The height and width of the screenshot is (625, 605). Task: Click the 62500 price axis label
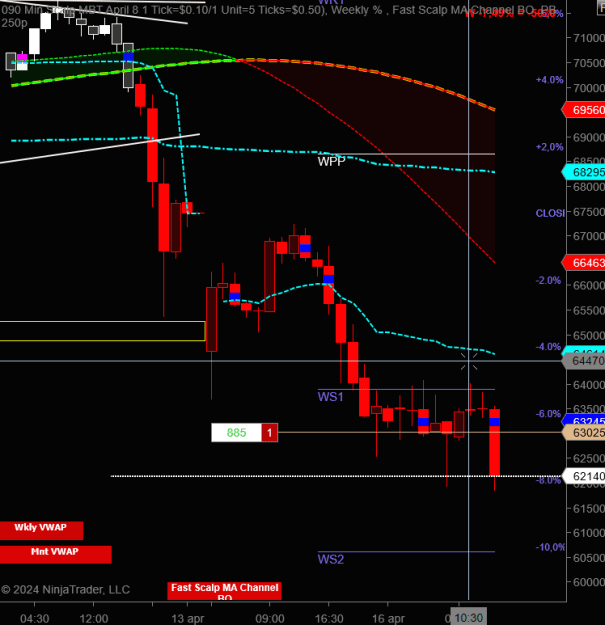point(589,459)
